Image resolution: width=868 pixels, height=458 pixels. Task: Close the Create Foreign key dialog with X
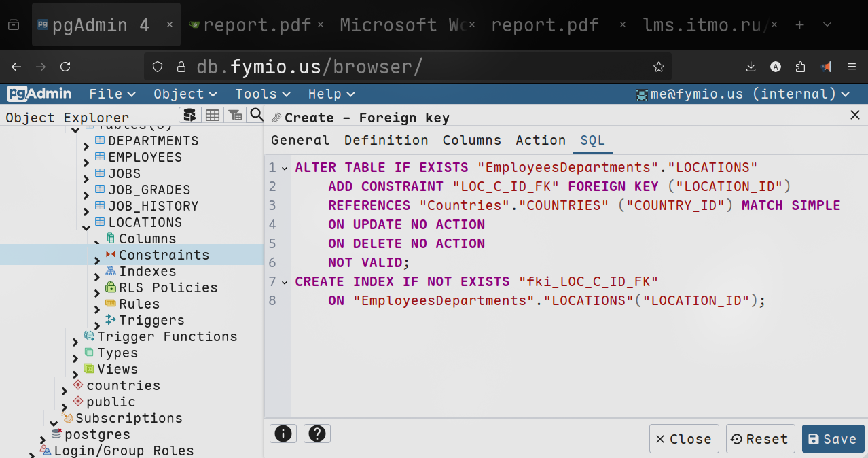coord(855,116)
